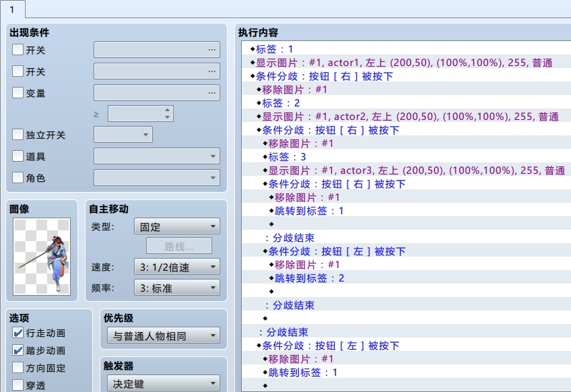571x392 pixels.
Task: Select the 显示图片 actor3 command line
Action: 413,170
